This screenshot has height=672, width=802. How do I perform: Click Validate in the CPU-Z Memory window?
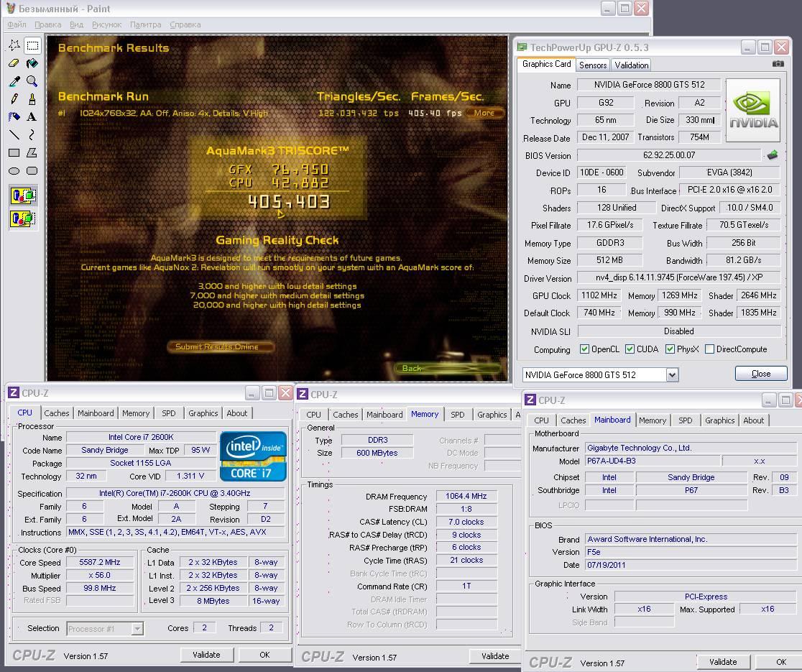pos(496,657)
